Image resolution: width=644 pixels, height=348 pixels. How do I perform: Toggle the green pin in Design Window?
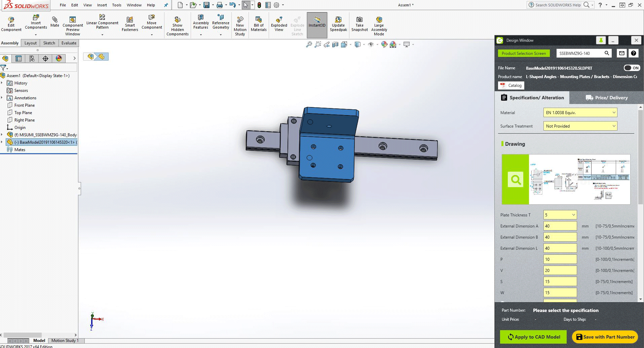601,40
